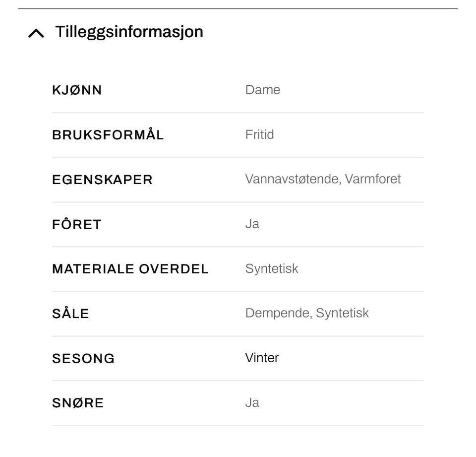Open the Vinter season link
Image resolution: width=476 pixels, height=457 pixels.
point(262,358)
